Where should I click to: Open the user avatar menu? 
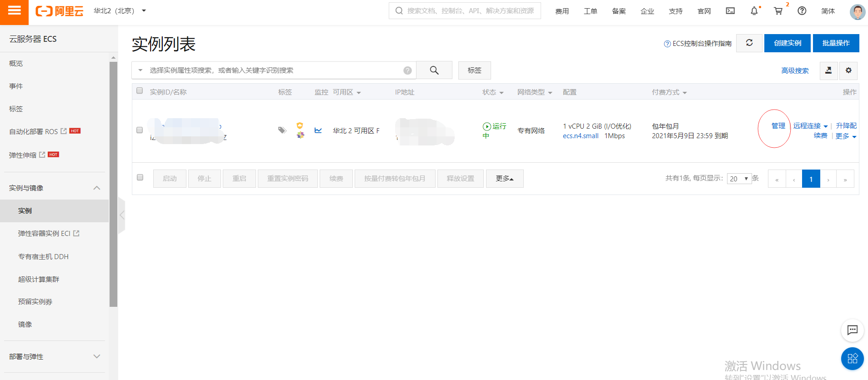[857, 12]
